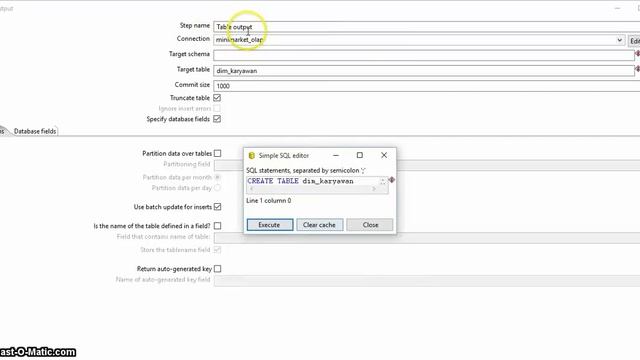Click the 'Line 1 column 0' status text
The height and width of the screenshot is (360, 640).
tap(269, 200)
